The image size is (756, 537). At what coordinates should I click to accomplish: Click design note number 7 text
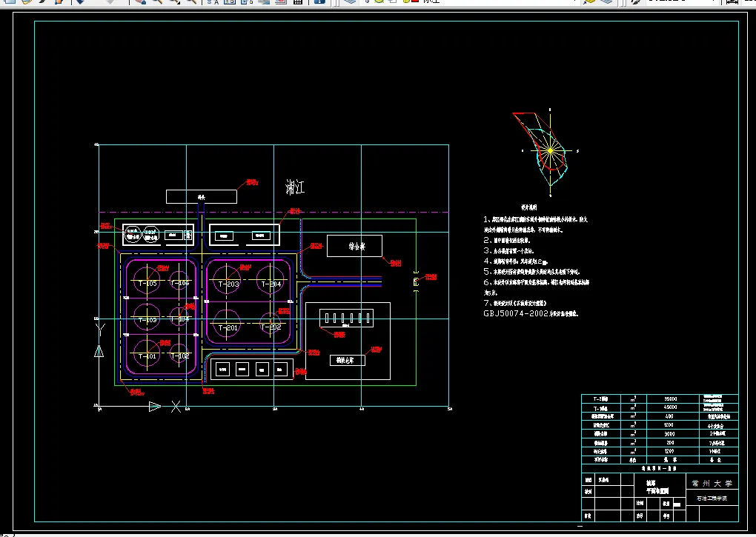point(515,303)
